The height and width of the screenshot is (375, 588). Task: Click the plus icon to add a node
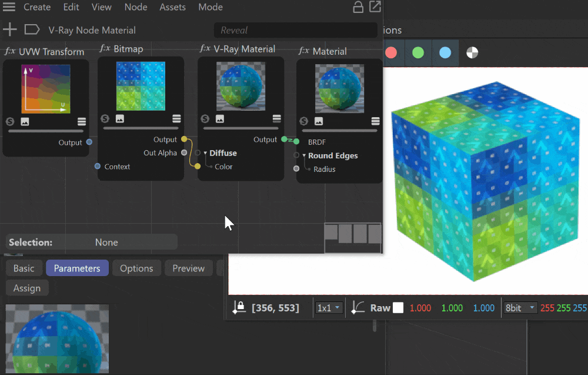click(x=10, y=29)
